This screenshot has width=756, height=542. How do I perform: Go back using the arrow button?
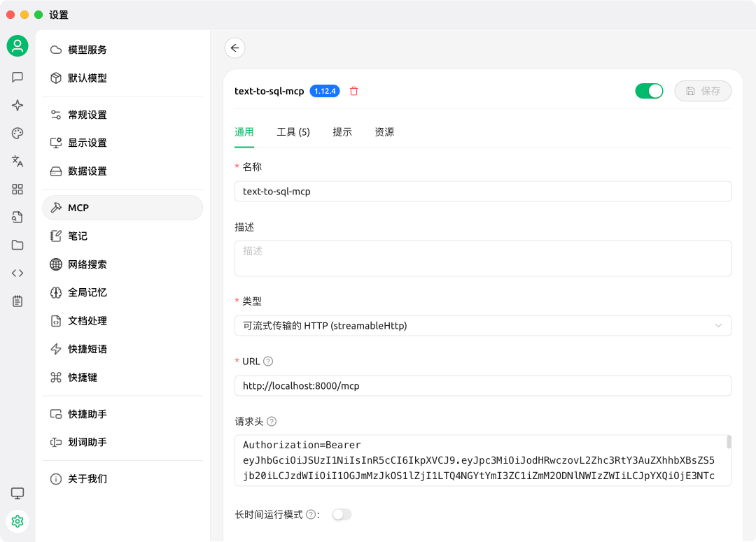pyautogui.click(x=234, y=48)
